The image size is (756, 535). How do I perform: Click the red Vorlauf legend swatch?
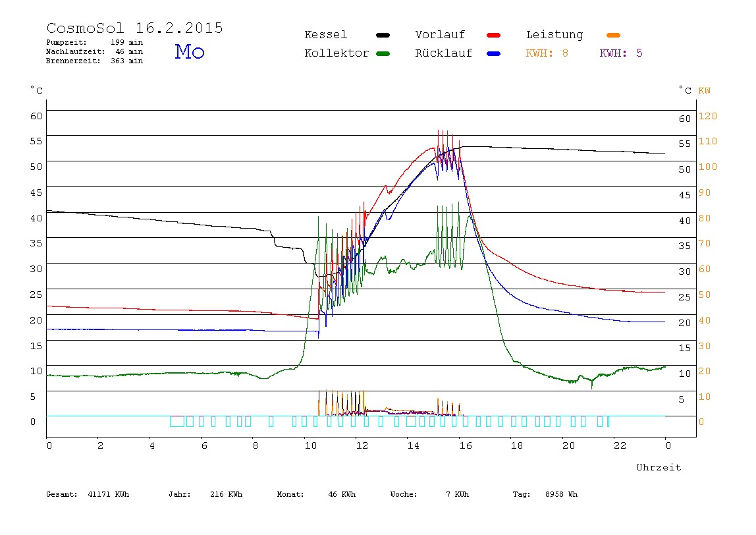(494, 35)
